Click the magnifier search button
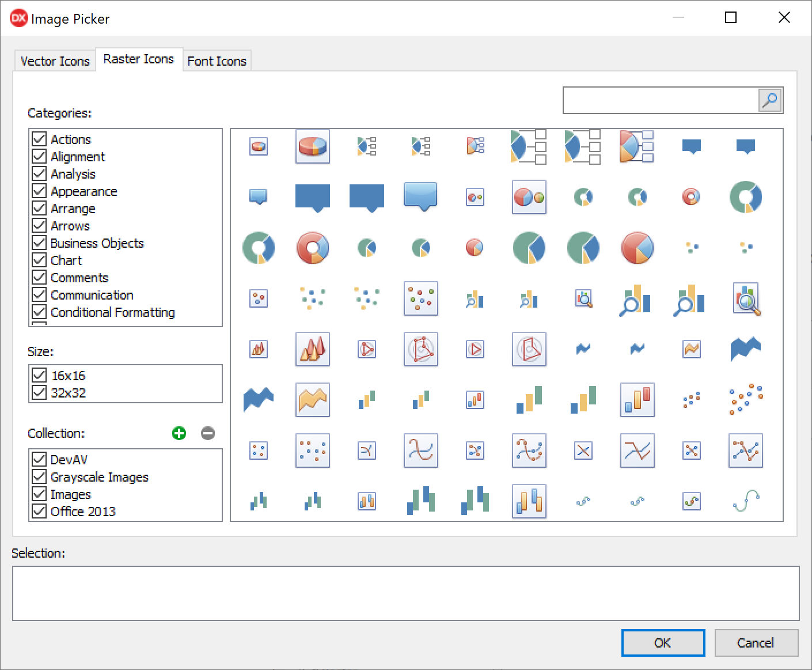The width and height of the screenshot is (812, 670). point(770,101)
